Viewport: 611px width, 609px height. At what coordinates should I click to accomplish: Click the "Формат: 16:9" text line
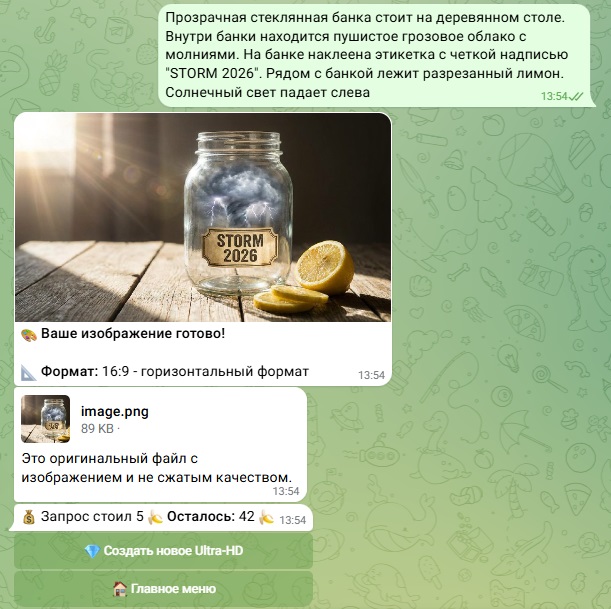point(175,372)
